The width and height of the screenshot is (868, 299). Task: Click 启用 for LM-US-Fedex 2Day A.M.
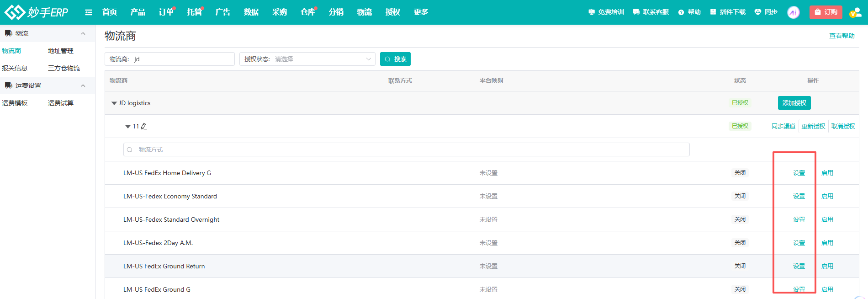[x=827, y=243]
